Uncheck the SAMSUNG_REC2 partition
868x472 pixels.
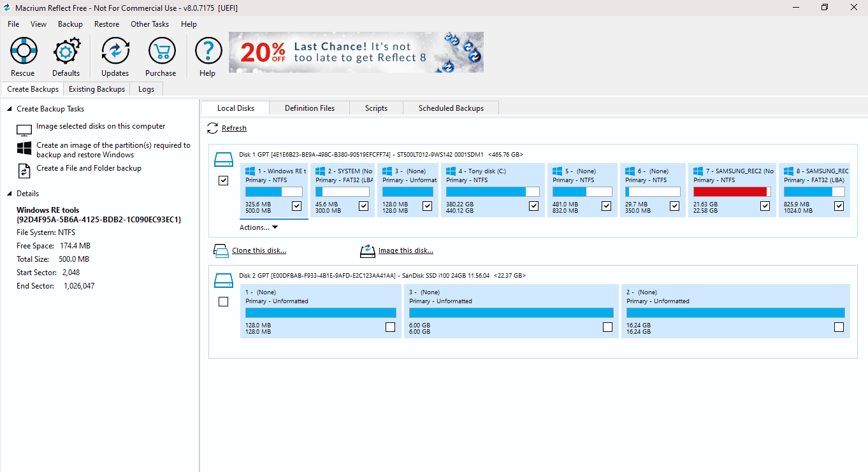point(764,206)
